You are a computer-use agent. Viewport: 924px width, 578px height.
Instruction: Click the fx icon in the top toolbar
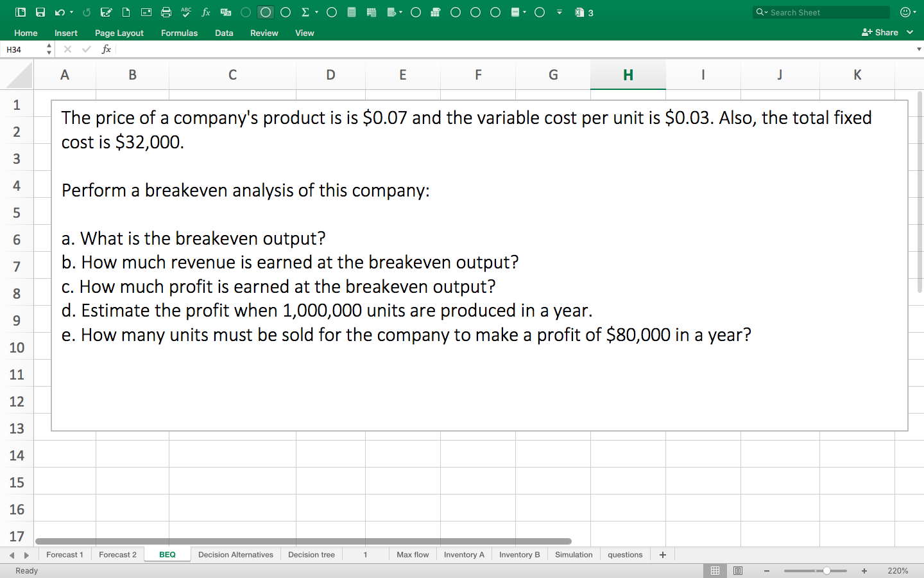(x=206, y=12)
